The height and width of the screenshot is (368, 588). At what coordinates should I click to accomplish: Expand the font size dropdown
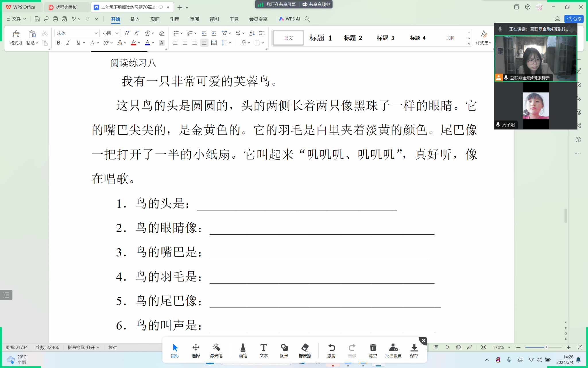[x=117, y=33]
